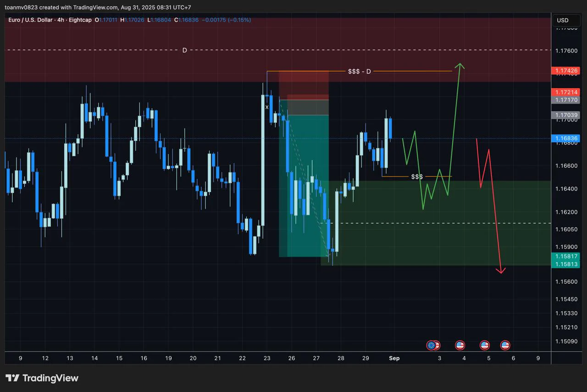Image resolution: width=587 pixels, height=392 pixels.
Task: Select the teal short-position profit box
Action: (304, 186)
